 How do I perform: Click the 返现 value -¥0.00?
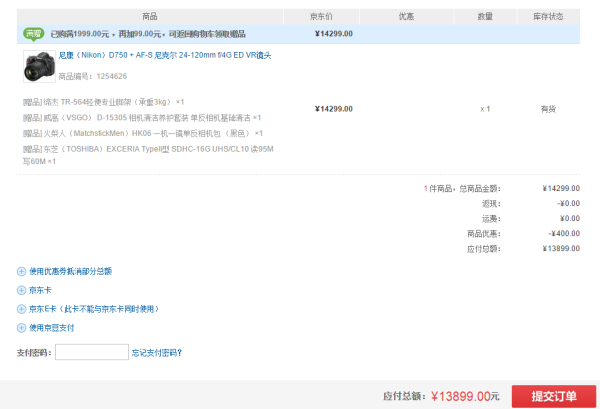569,204
